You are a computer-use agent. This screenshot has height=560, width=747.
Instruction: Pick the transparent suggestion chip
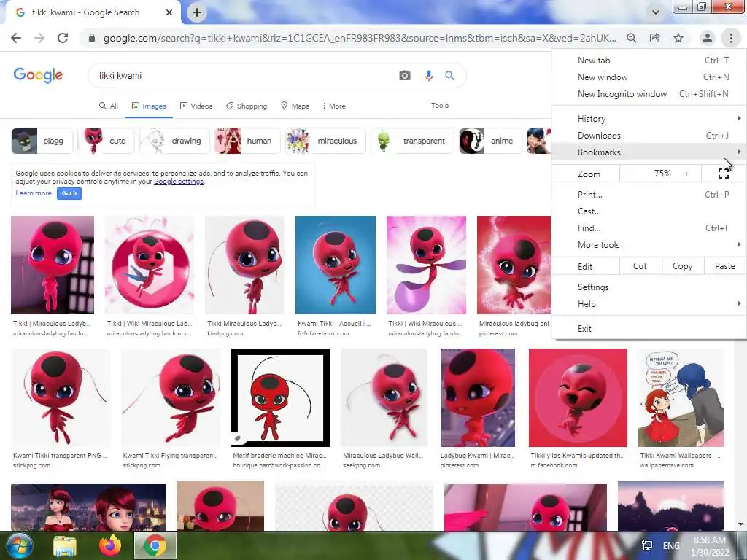click(x=412, y=141)
